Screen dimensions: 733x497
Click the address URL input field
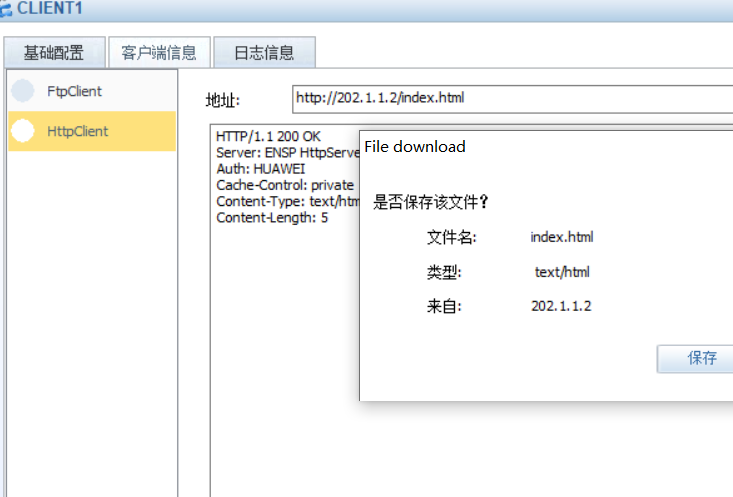click(512, 99)
